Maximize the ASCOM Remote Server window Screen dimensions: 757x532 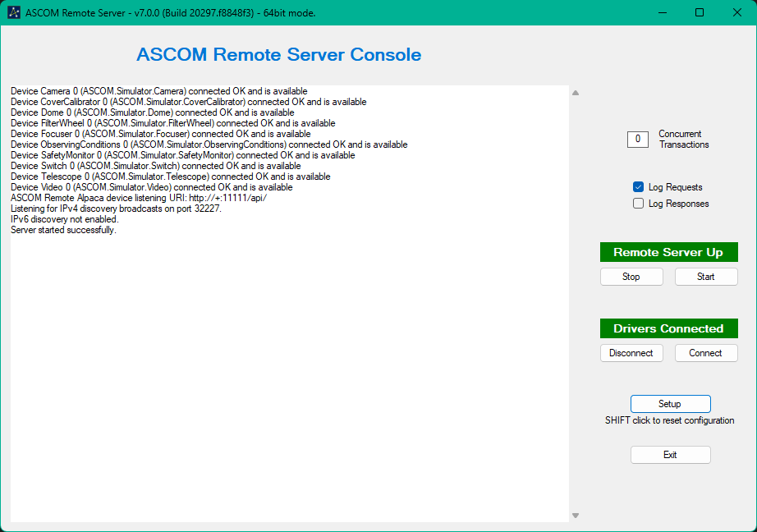click(700, 12)
